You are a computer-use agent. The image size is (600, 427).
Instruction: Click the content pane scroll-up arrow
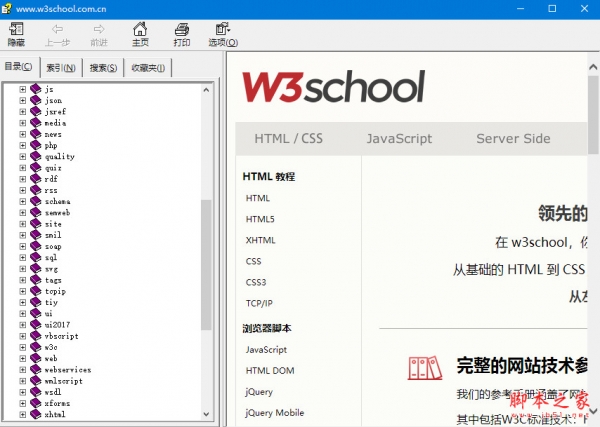(593, 67)
